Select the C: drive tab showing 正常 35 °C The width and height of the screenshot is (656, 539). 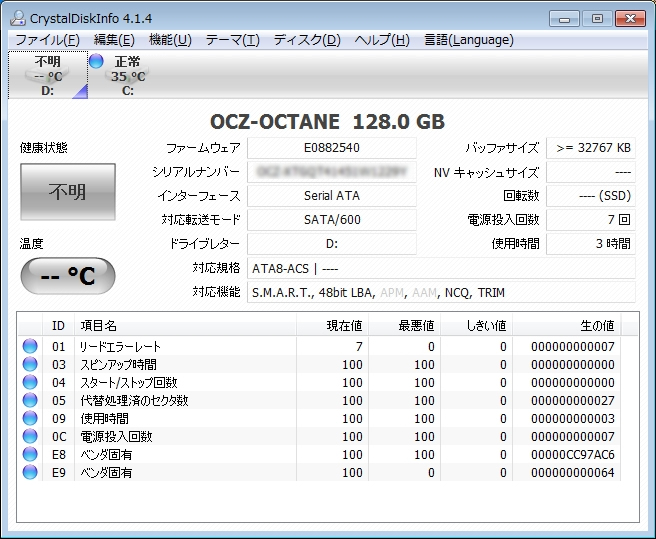pyautogui.click(x=128, y=75)
